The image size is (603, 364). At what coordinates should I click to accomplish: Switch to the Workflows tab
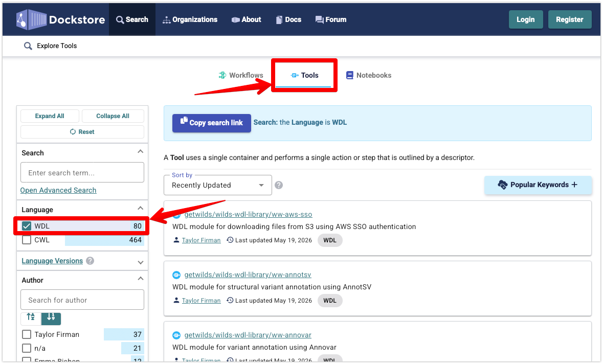241,75
